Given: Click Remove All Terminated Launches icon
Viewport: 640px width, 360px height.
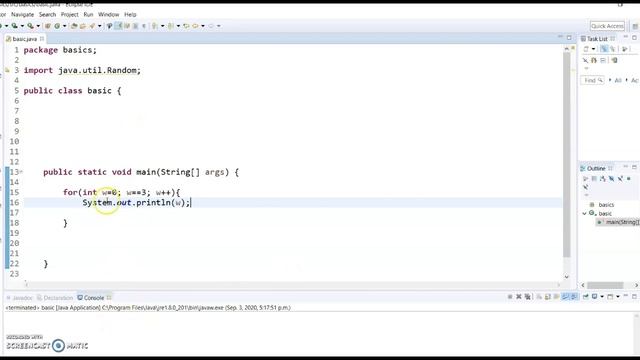Looking at the screenshot, I should click(528, 297).
